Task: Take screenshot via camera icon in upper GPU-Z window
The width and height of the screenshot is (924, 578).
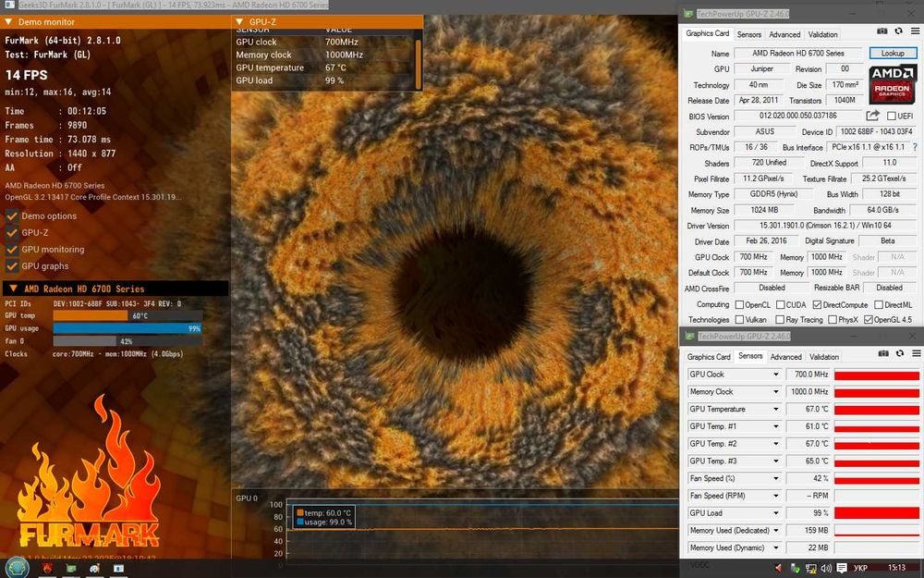Action: coord(881,31)
